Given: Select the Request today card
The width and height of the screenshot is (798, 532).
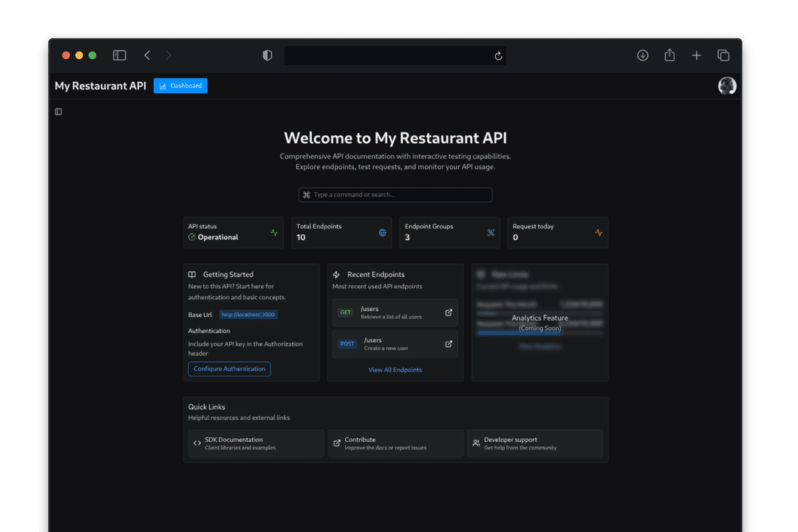Looking at the screenshot, I should [558, 233].
